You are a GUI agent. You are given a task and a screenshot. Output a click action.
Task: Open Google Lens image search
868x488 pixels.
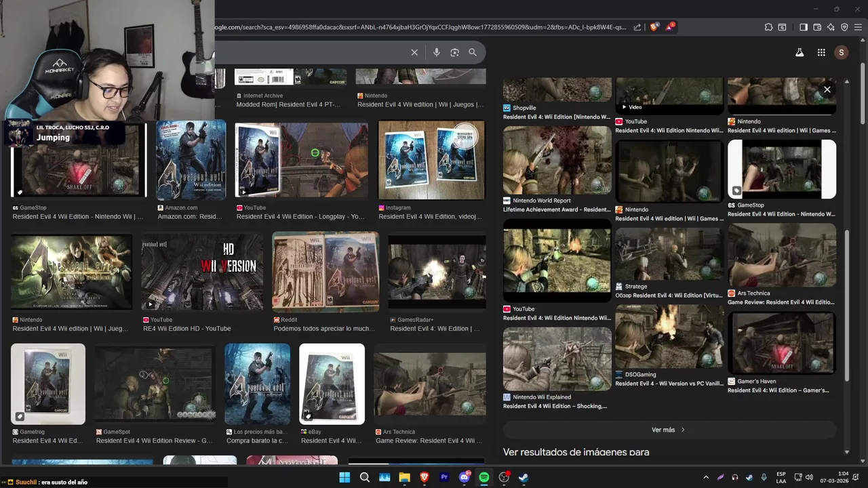pos(454,52)
